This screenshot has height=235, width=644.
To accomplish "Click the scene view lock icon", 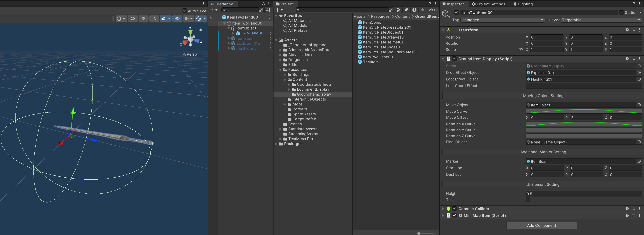I will (201, 30).
